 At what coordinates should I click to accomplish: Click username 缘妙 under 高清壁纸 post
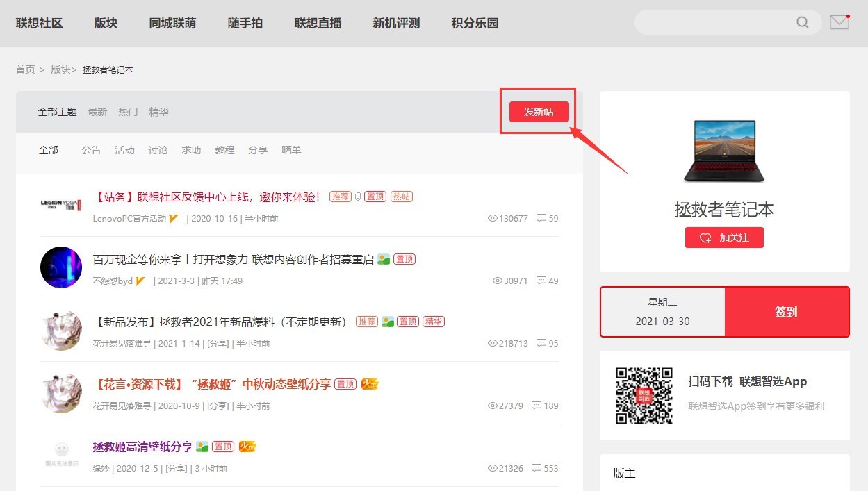click(101, 468)
